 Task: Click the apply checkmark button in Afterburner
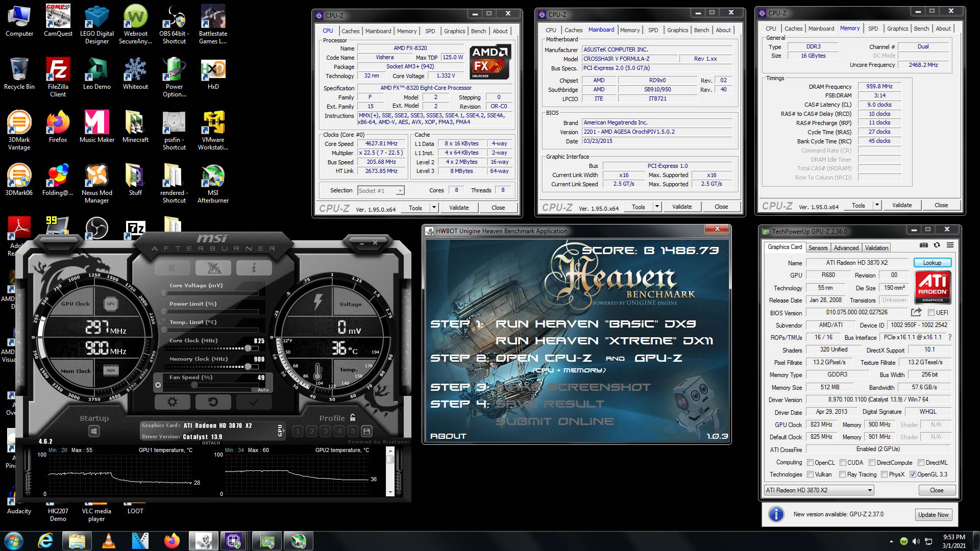254,402
